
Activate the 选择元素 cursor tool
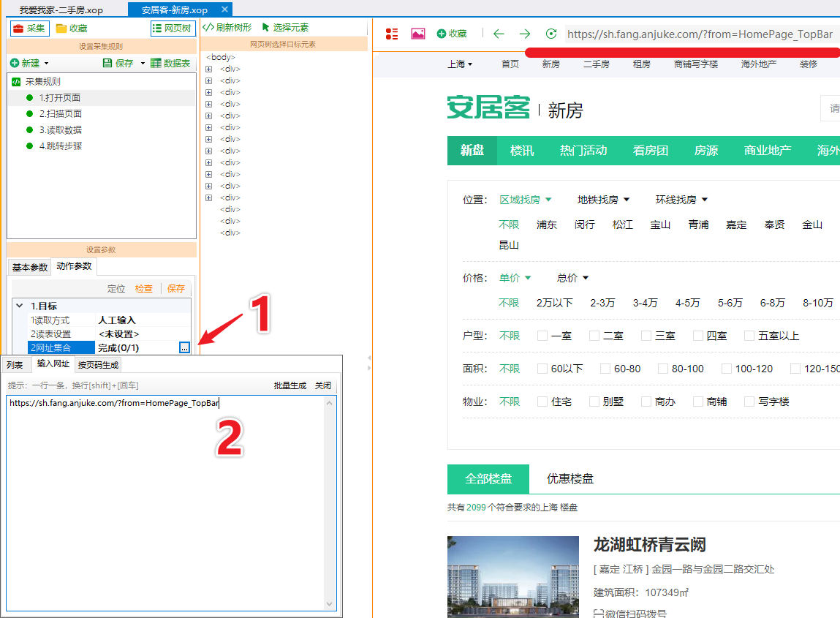tap(265, 27)
